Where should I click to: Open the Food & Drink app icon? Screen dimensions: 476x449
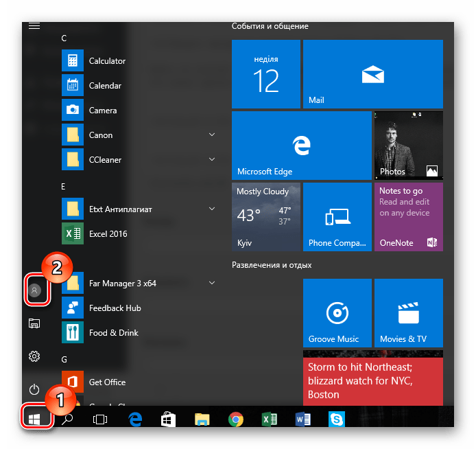73,332
